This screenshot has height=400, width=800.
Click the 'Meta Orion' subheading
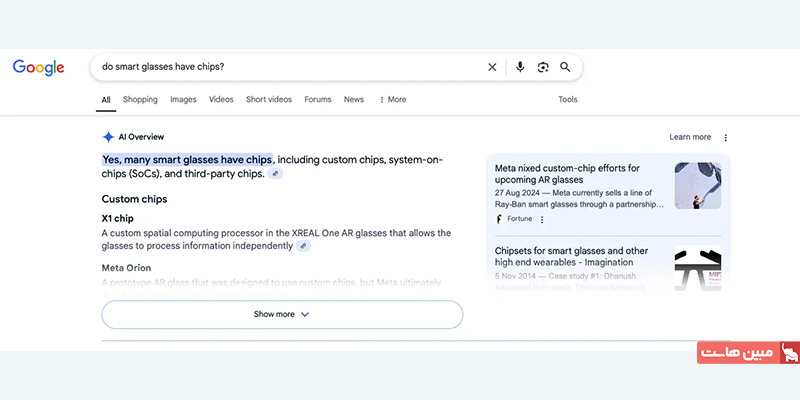click(x=126, y=268)
